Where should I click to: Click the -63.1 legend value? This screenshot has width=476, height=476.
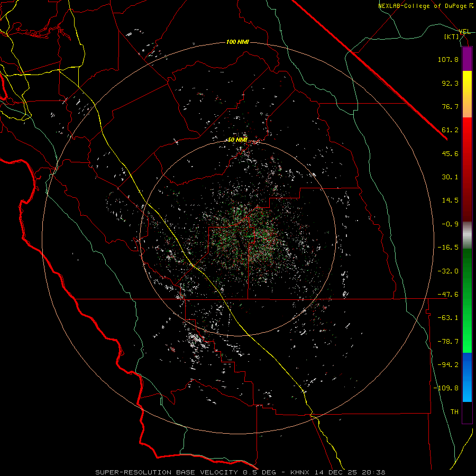point(448,318)
